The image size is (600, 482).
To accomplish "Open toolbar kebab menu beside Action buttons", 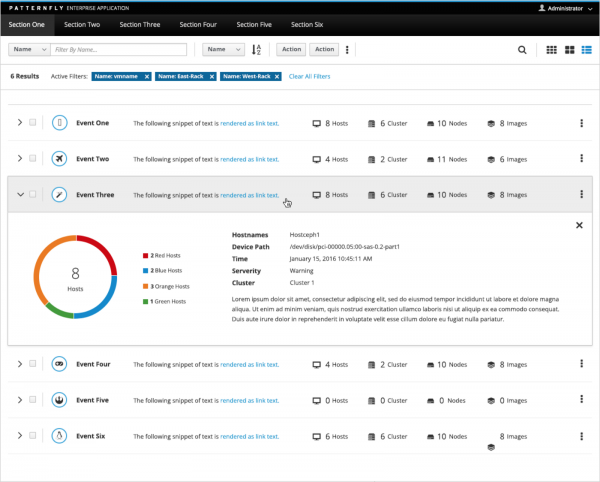I will point(347,49).
